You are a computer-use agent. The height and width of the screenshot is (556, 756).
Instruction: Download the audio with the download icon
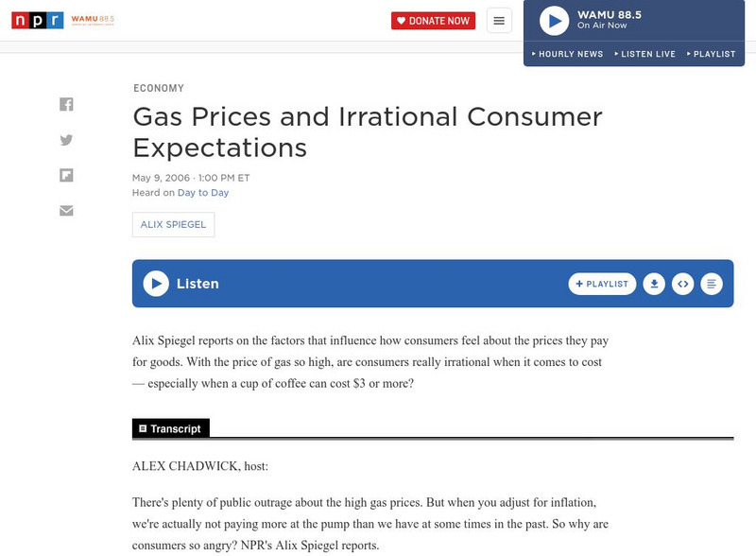pyautogui.click(x=653, y=284)
